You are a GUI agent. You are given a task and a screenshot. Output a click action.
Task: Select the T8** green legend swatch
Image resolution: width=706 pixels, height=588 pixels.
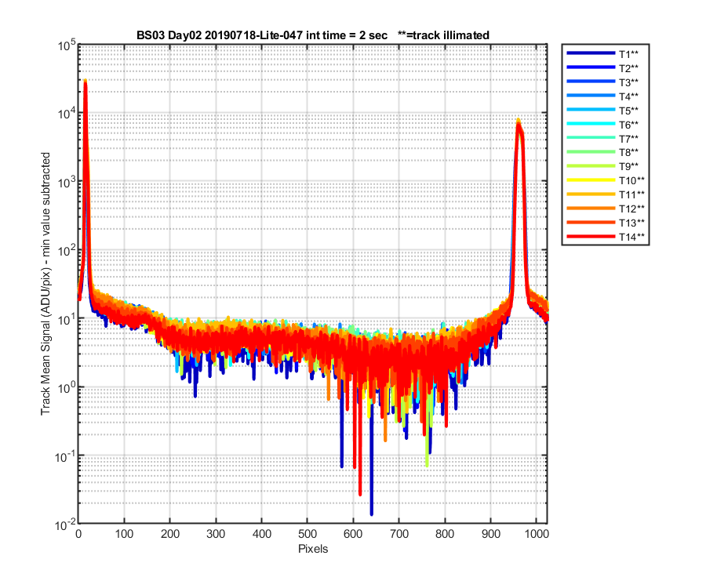tap(591, 152)
